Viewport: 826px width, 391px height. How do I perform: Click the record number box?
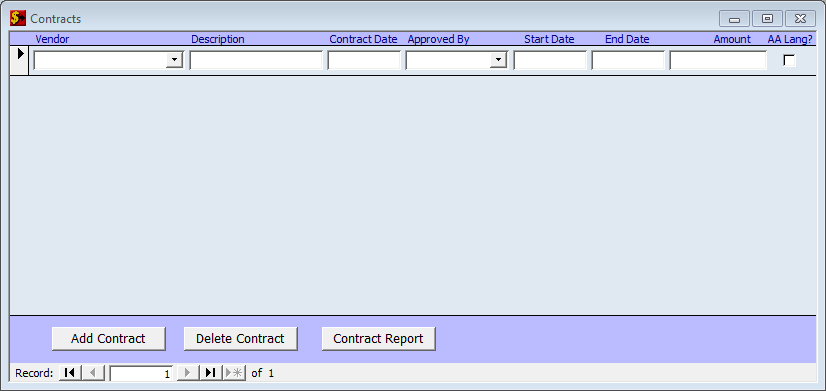pos(141,374)
